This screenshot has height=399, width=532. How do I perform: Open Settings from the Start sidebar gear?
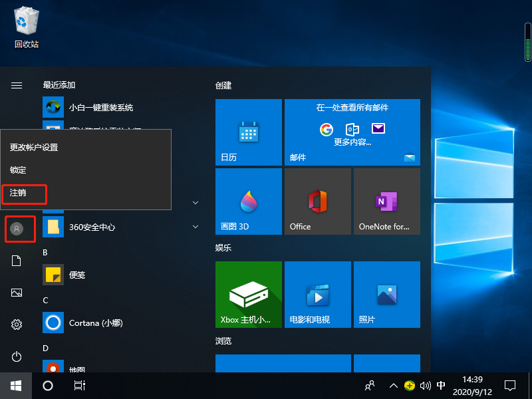[16, 325]
